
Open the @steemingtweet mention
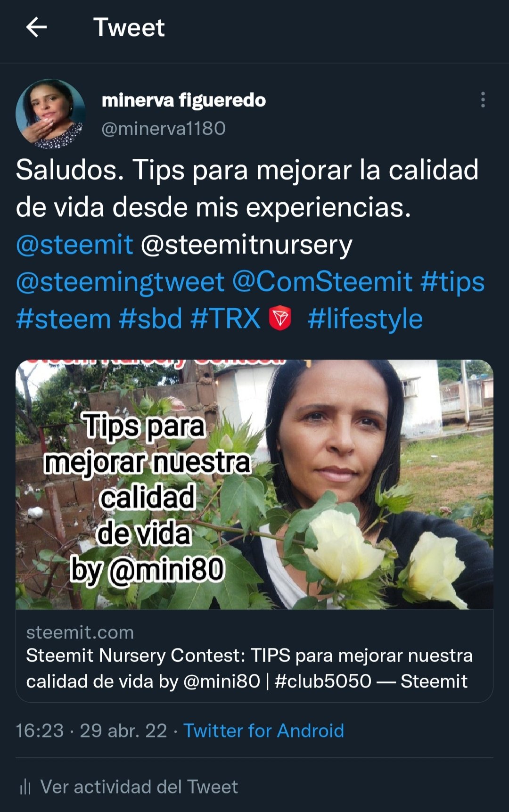(x=120, y=282)
